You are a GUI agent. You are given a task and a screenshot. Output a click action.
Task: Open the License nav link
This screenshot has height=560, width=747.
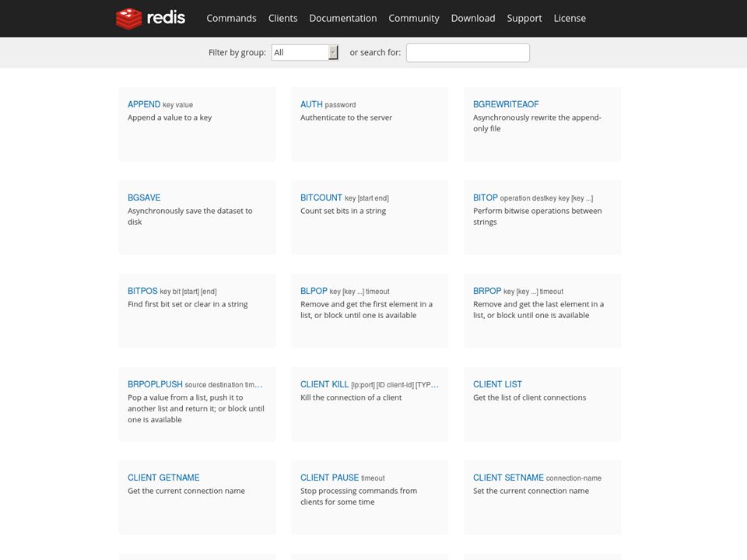(x=570, y=18)
